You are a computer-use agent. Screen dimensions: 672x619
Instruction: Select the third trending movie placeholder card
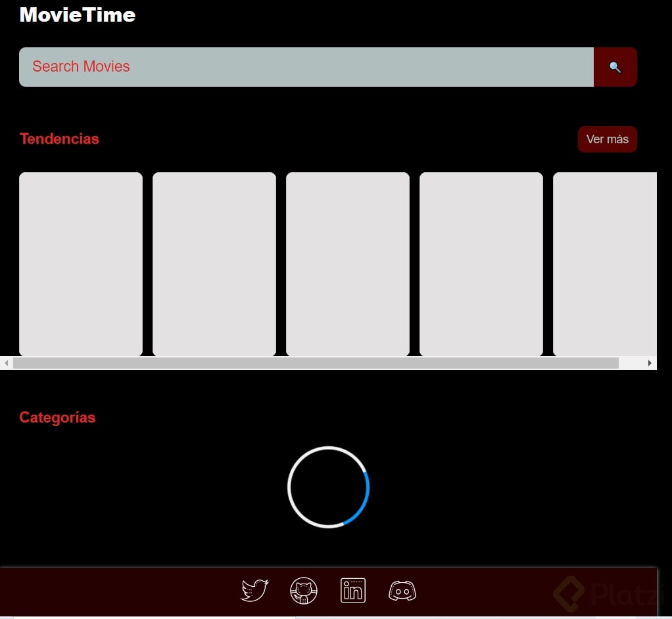click(x=348, y=264)
